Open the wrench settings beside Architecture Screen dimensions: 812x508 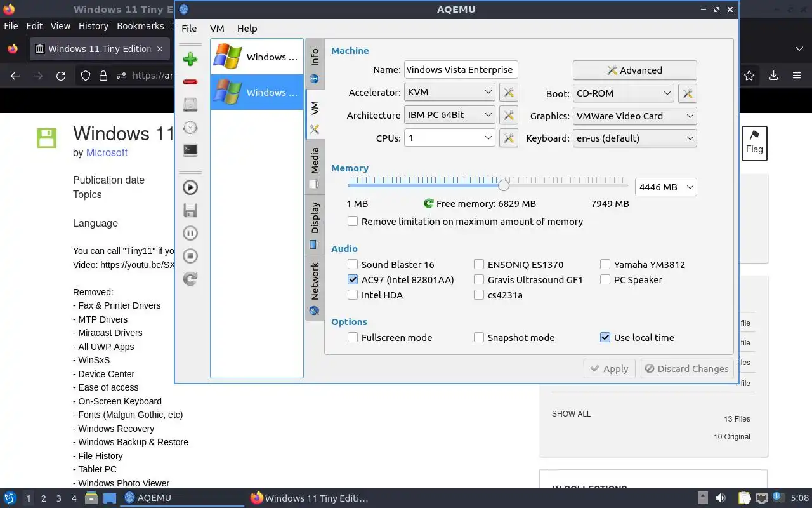coord(508,115)
